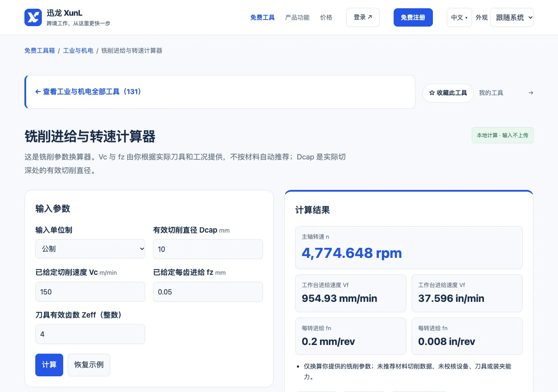Click the 输入参数 panel heading
The width and height of the screenshot is (558, 392).
pos(53,209)
